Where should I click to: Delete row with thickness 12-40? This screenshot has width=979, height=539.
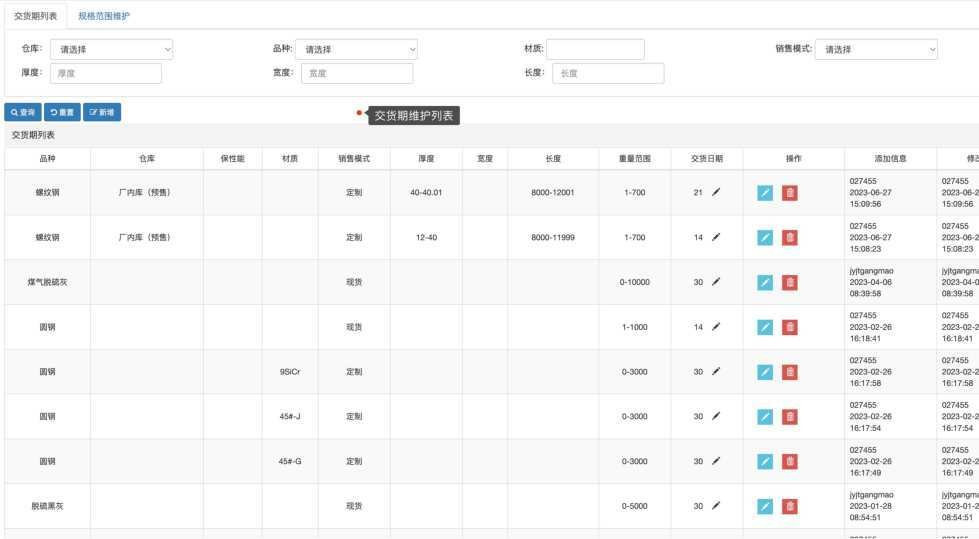(790, 238)
